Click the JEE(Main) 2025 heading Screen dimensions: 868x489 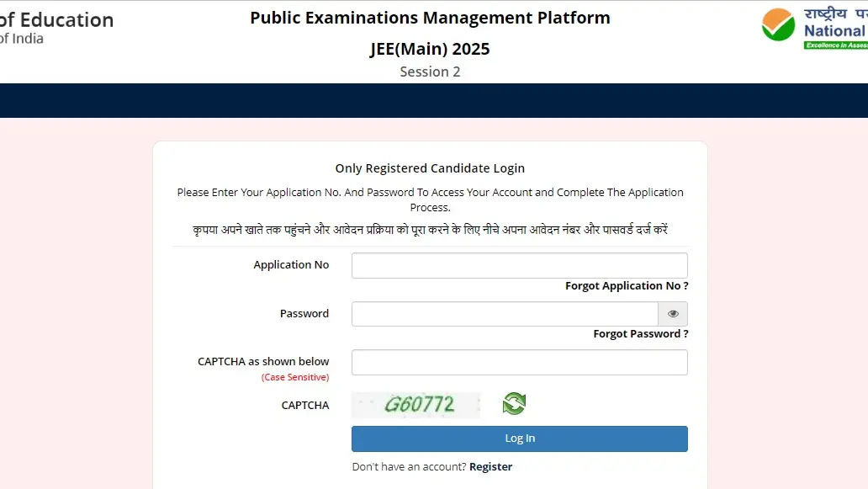tap(430, 49)
